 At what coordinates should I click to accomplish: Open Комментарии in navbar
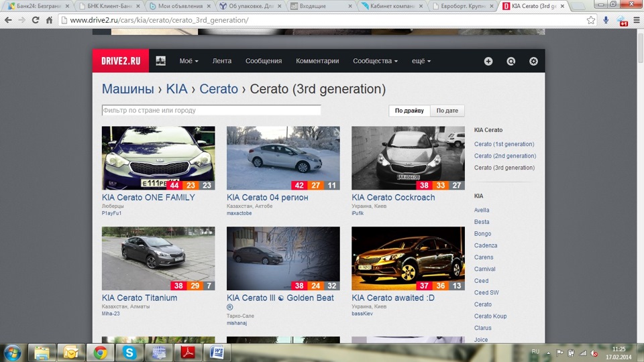click(317, 61)
